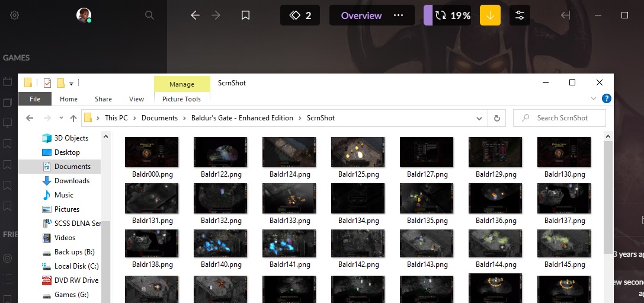This screenshot has width=644, height=303.
Task: Open the user profile avatar
Action: 84,15
